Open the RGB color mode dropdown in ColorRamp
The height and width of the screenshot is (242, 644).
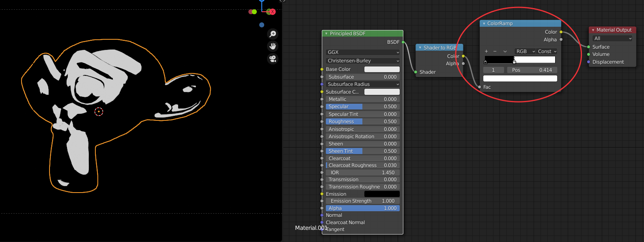[x=525, y=51]
